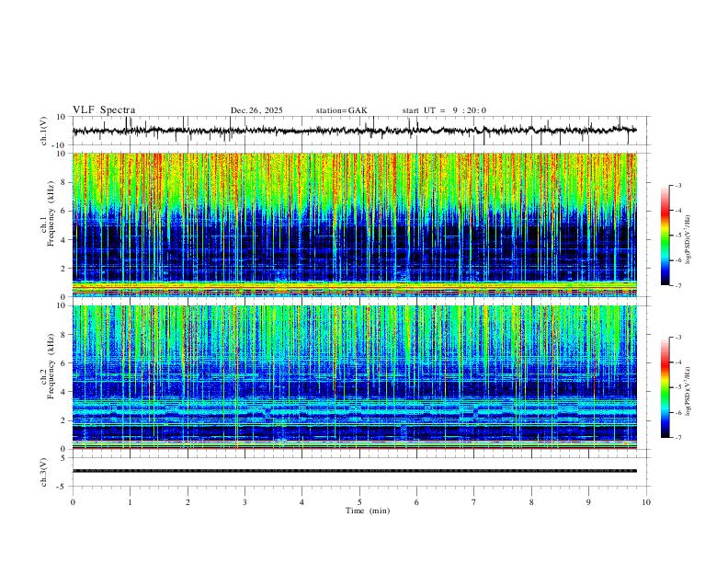Click the ch.2 colorbar "log(PSD)" label
The width and height of the screenshot is (728, 563).
pyautogui.click(x=688, y=391)
